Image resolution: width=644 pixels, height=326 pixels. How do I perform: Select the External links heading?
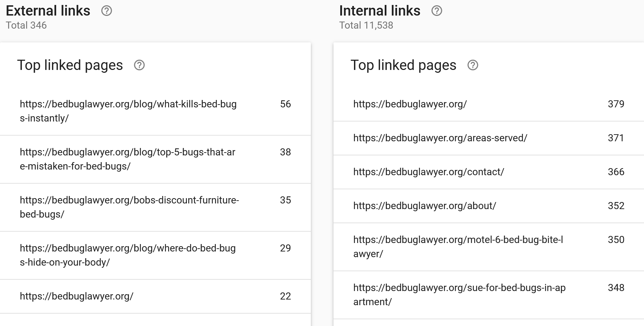click(48, 11)
